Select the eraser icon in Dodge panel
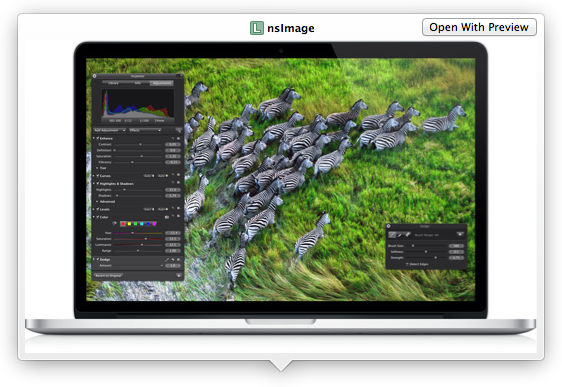Viewport: 562px width, 387px height. [x=408, y=235]
